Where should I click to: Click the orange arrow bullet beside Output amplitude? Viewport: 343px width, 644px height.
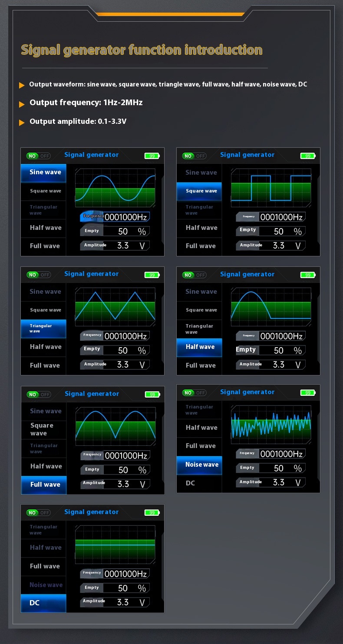click(x=22, y=123)
